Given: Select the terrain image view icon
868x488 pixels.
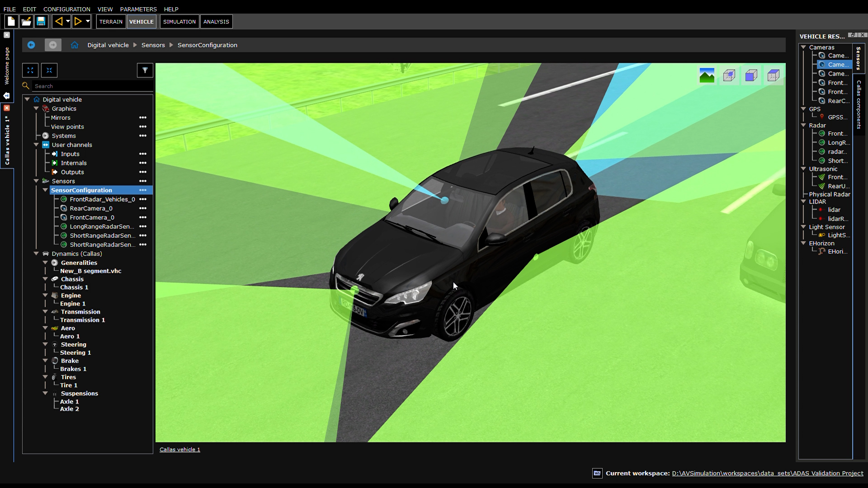Looking at the screenshot, I should point(707,75).
